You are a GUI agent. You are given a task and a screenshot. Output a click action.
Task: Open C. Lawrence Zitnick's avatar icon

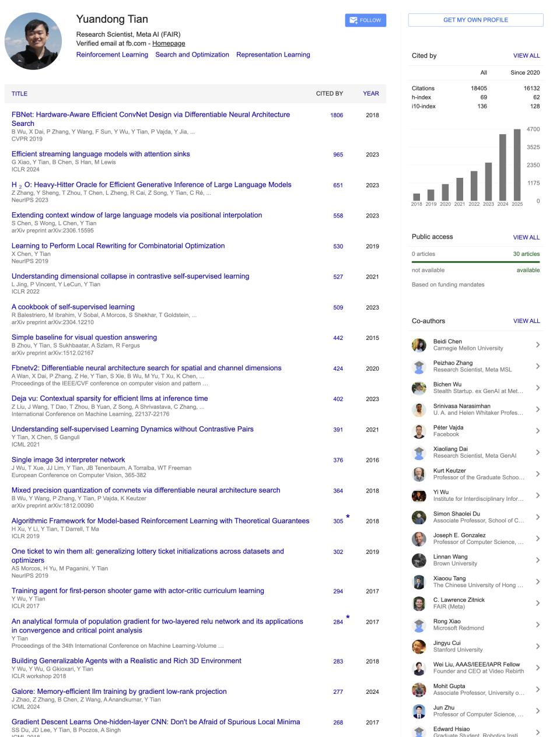point(419,604)
